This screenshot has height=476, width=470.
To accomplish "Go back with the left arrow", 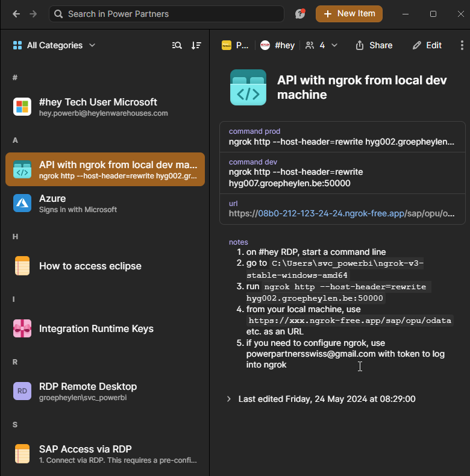I will click(x=16, y=14).
